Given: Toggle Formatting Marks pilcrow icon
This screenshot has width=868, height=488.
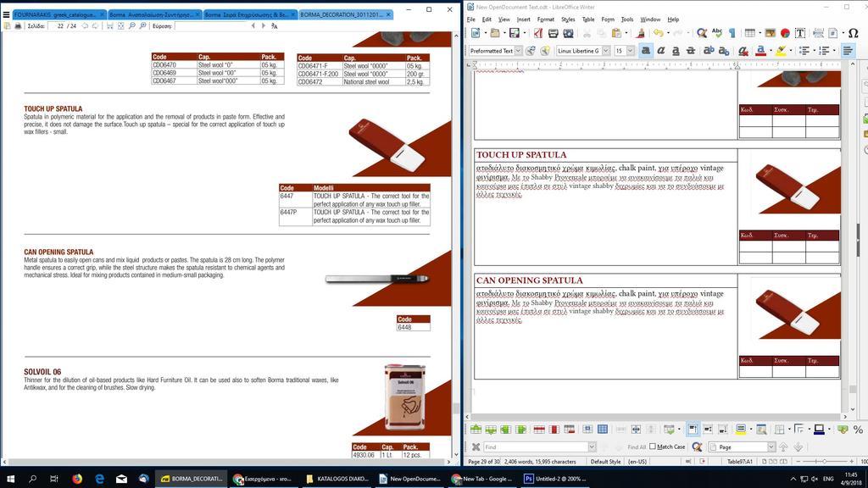Looking at the screenshot, I should pos(732,34).
